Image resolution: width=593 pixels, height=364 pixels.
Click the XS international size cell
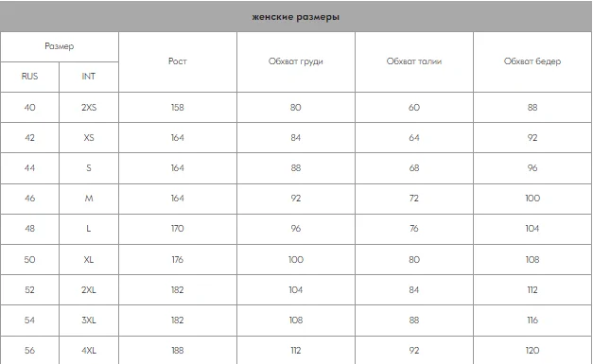click(89, 138)
